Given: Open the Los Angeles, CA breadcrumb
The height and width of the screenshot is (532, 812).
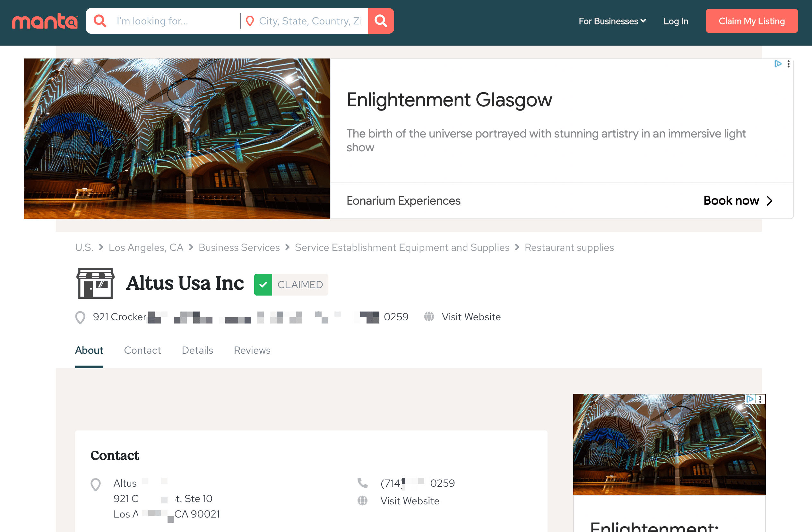Looking at the screenshot, I should point(146,247).
